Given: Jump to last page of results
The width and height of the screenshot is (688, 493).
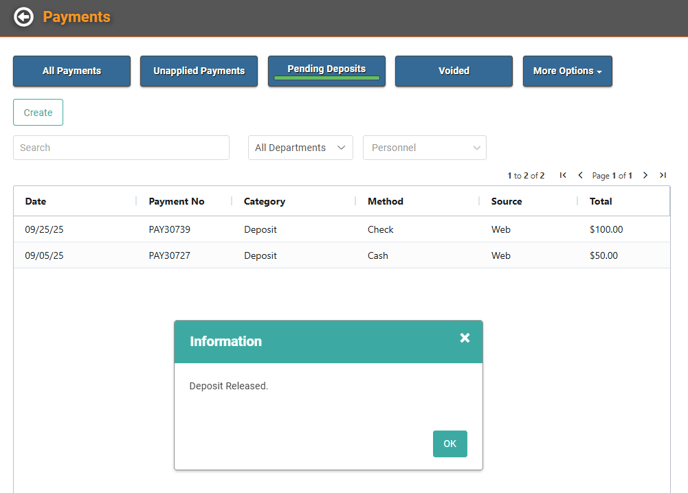Looking at the screenshot, I should (x=662, y=175).
